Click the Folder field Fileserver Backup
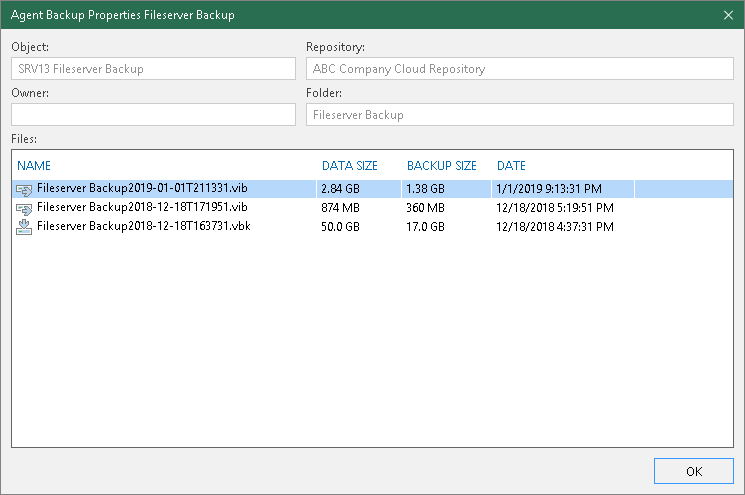The height and width of the screenshot is (495, 745). coord(520,114)
